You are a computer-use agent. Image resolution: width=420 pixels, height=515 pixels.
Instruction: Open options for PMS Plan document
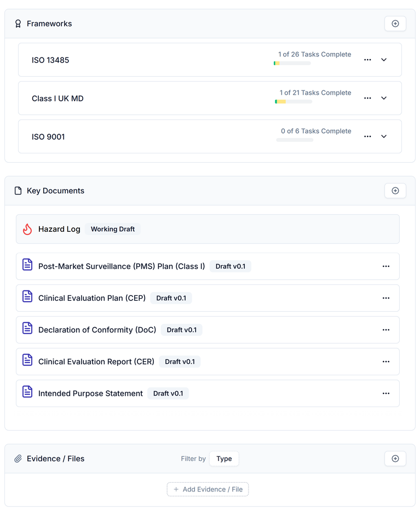[x=386, y=266]
